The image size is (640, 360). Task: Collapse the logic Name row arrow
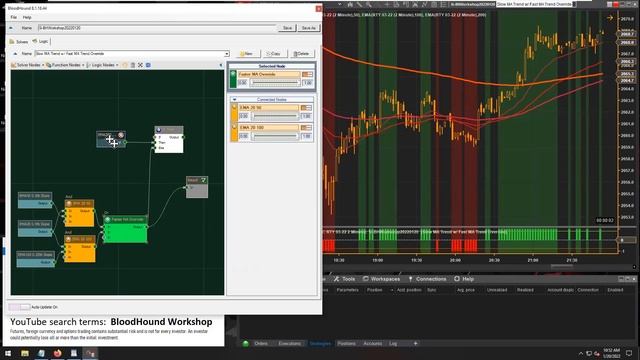[15, 54]
